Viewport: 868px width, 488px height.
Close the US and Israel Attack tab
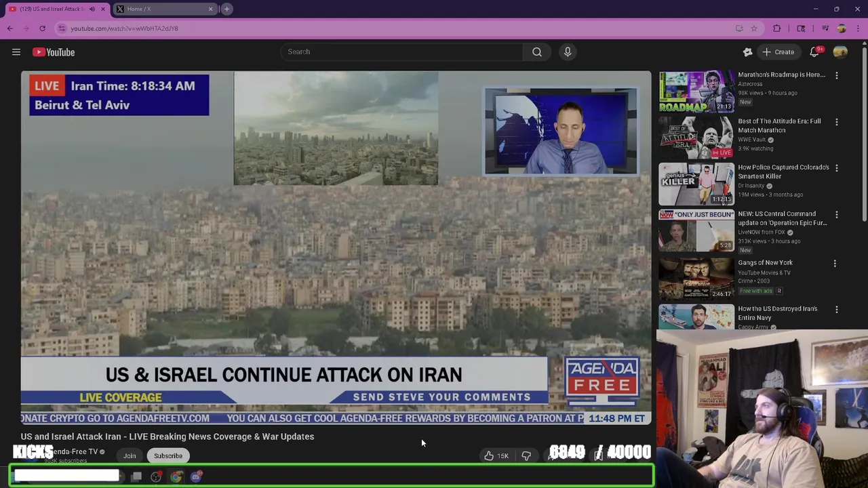coord(103,9)
